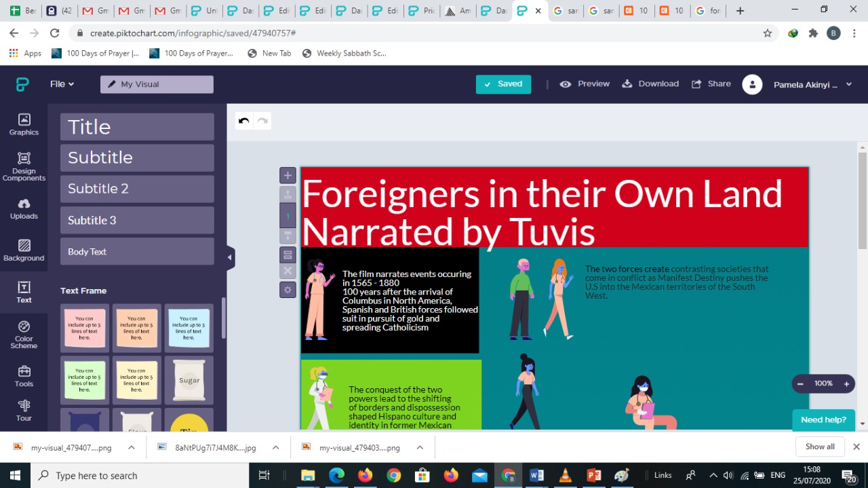Open Microsoft Word from the taskbar
This screenshot has height=488, width=868.
(x=536, y=475)
